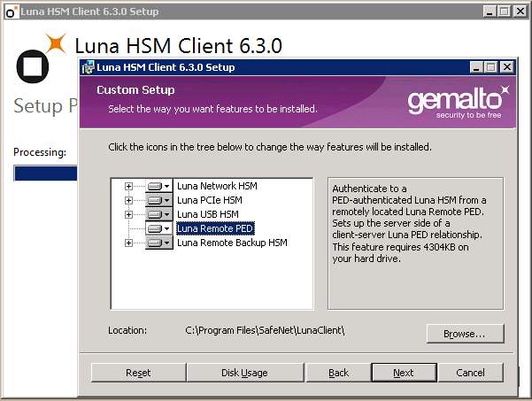Click the Gemalto logo in banner
This screenshot has width=532, height=401.
pos(459,100)
